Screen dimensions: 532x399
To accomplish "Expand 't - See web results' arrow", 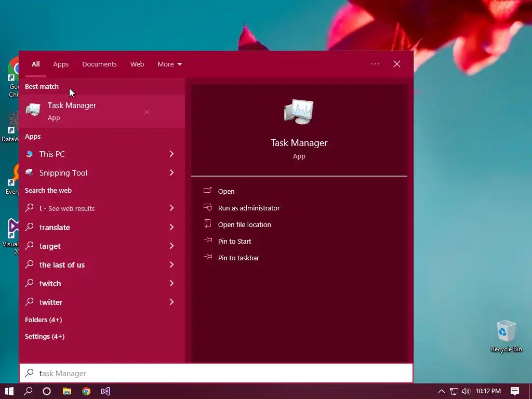I will (171, 208).
